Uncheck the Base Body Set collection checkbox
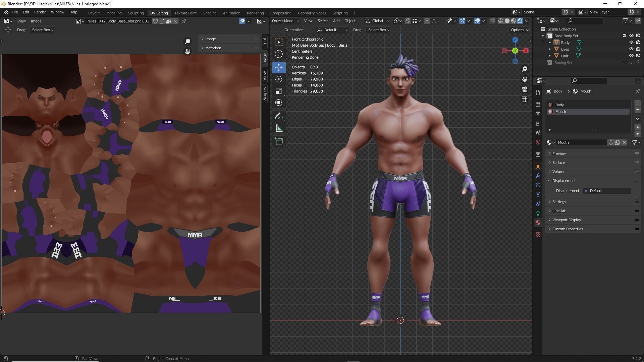 [x=624, y=36]
